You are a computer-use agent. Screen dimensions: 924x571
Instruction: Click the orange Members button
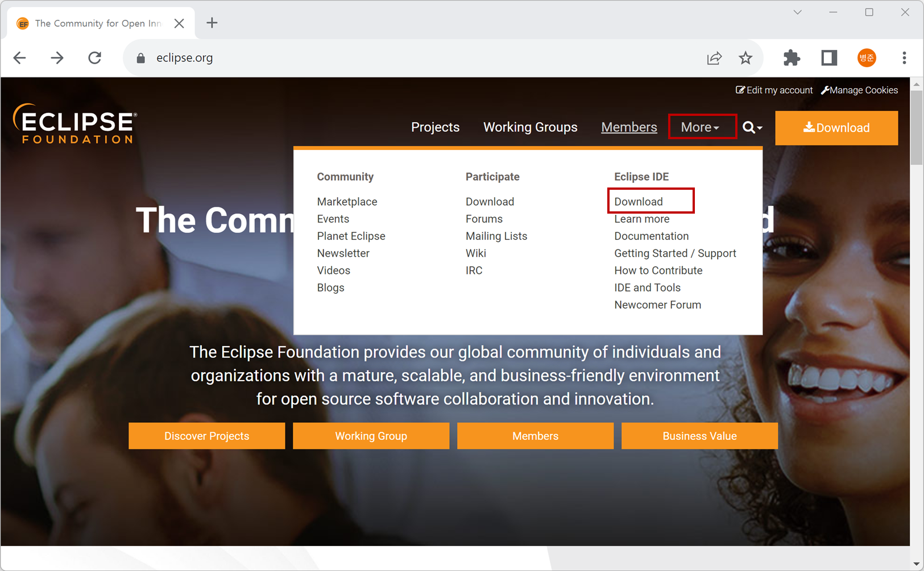point(535,436)
